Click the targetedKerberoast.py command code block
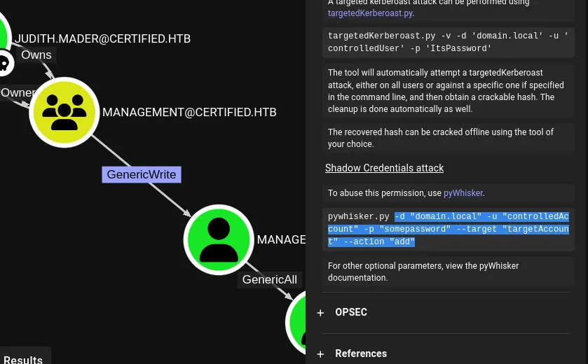The height and width of the screenshot is (364, 588). 449,42
